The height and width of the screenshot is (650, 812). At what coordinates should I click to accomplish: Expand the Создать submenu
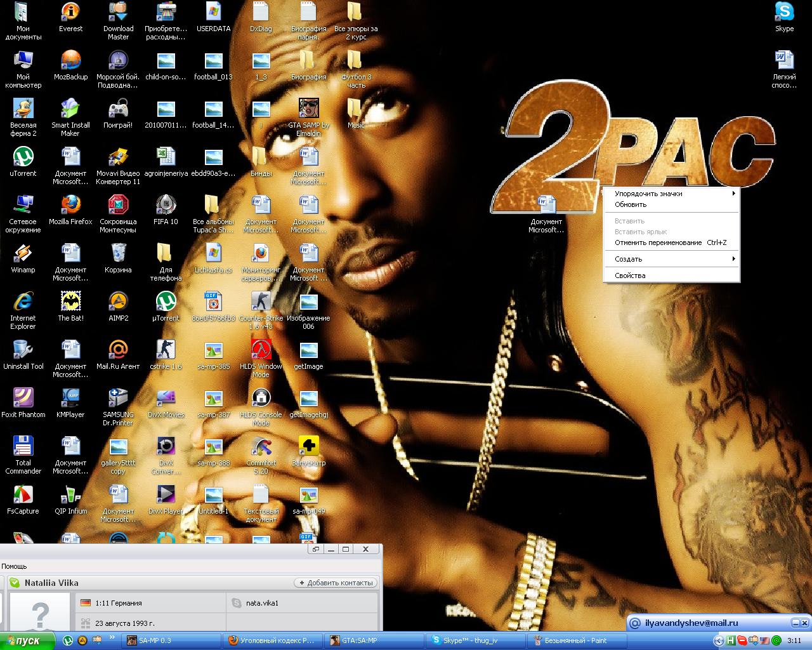click(x=671, y=259)
